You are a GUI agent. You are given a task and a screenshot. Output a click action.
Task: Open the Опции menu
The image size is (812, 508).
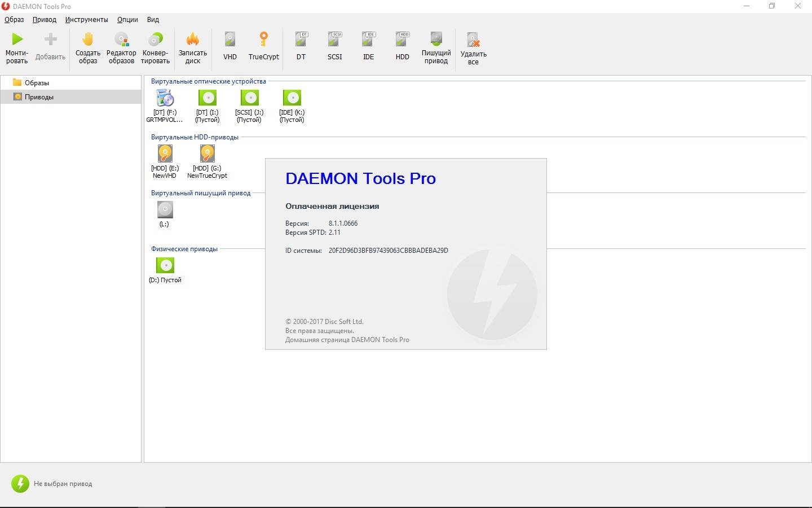(127, 20)
